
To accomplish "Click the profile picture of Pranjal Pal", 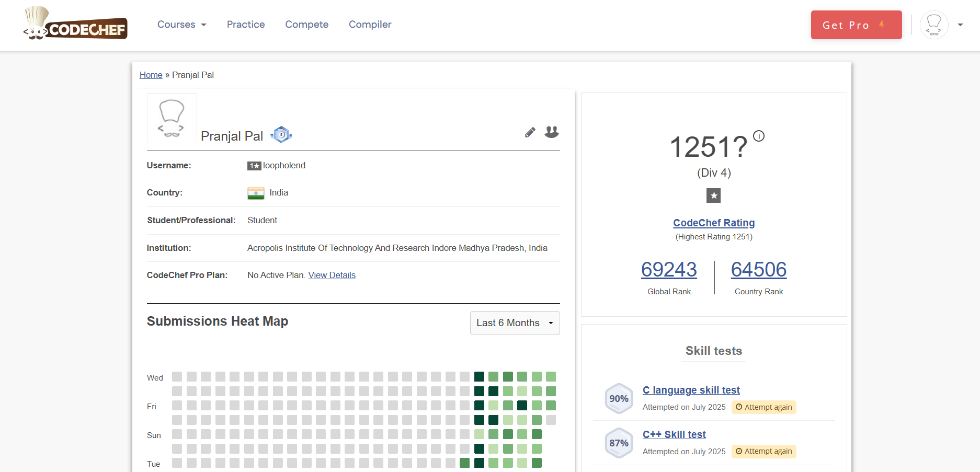I will click(x=172, y=118).
